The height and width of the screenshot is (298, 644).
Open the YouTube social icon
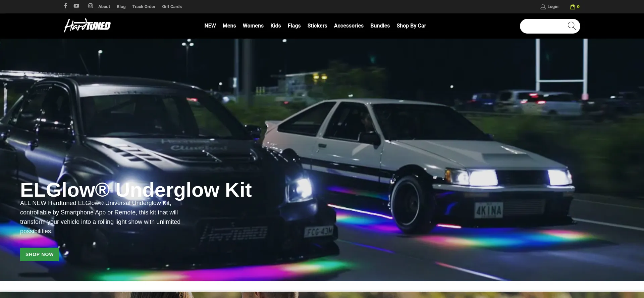pyautogui.click(x=76, y=6)
